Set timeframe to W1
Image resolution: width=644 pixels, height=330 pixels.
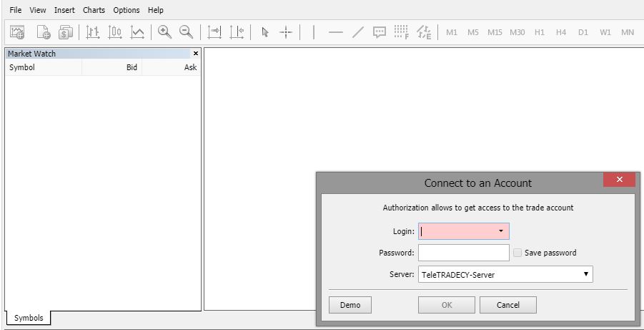click(605, 32)
